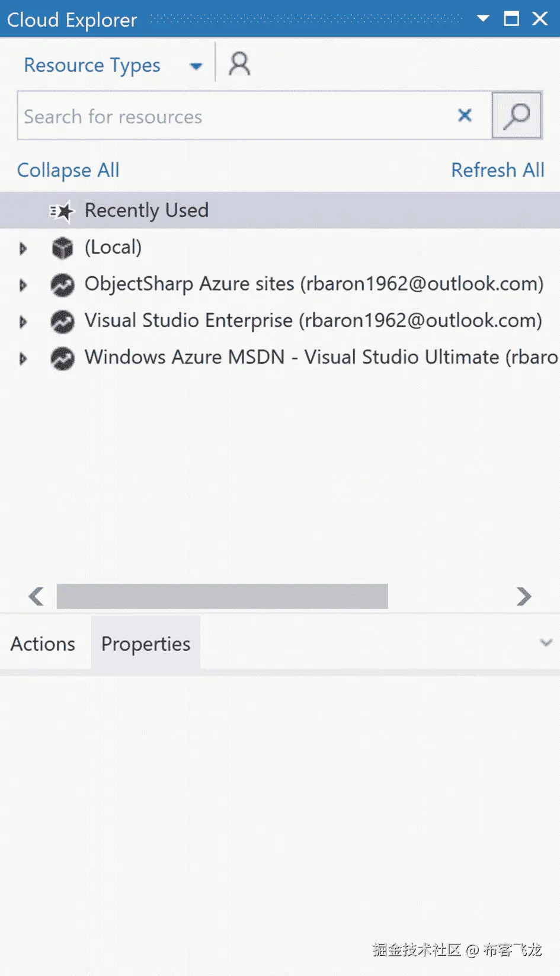Screen dimensions: 560x976
Task: Click the Collapse All link
Action: 68,171
